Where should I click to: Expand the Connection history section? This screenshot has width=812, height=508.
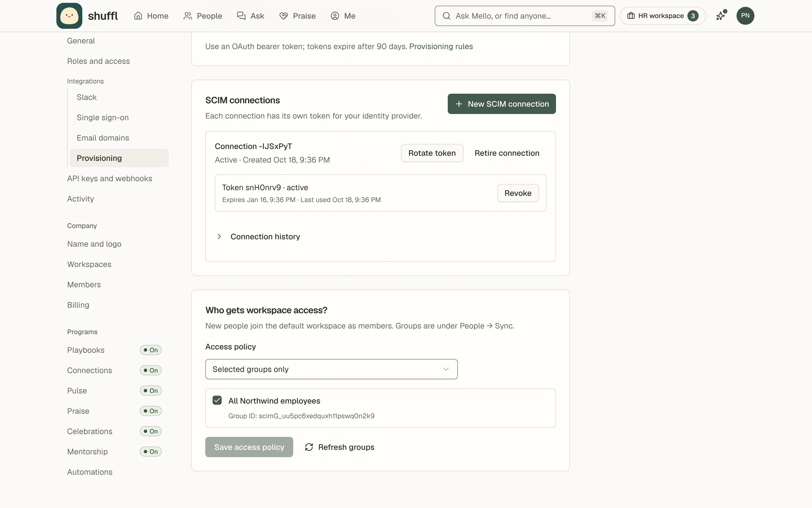pos(258,237)
